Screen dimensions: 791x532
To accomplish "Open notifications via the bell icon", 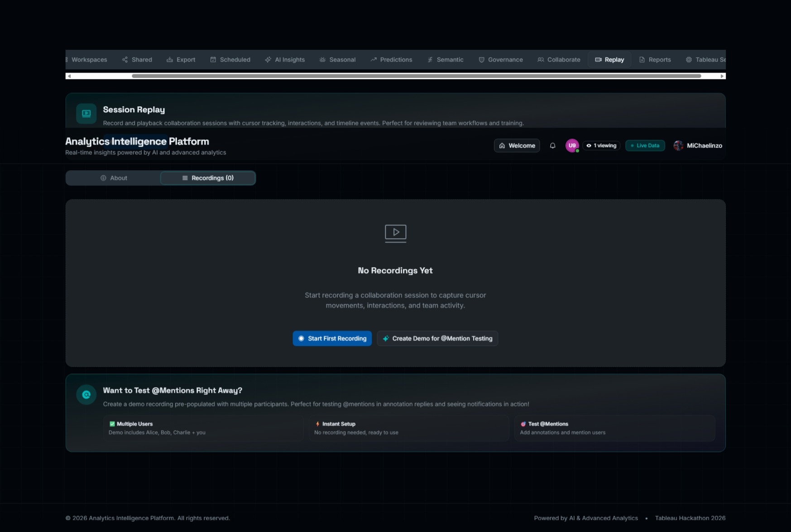I will [552, 146].
